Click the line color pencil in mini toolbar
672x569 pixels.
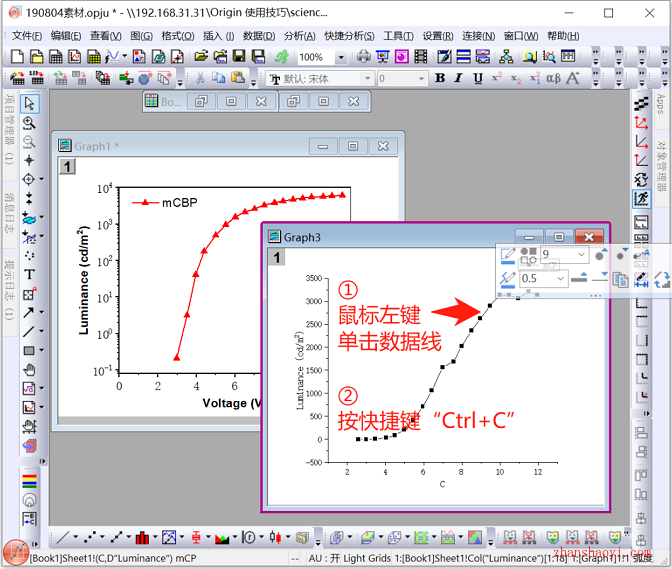coord(507,278)
